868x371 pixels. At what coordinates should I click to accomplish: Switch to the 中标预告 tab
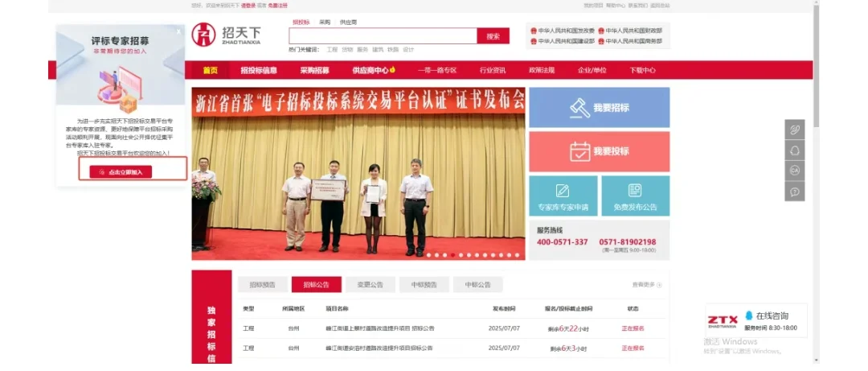[424, 285]
